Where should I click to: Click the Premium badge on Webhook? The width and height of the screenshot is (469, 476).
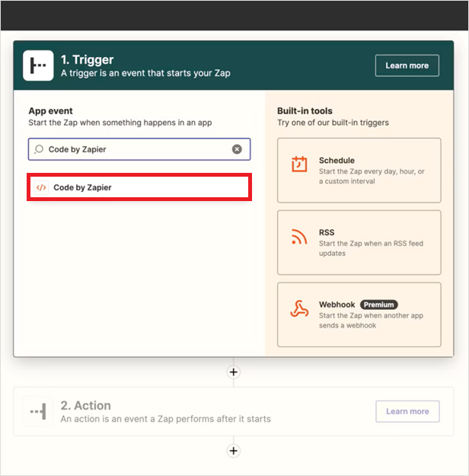[379, 305]
